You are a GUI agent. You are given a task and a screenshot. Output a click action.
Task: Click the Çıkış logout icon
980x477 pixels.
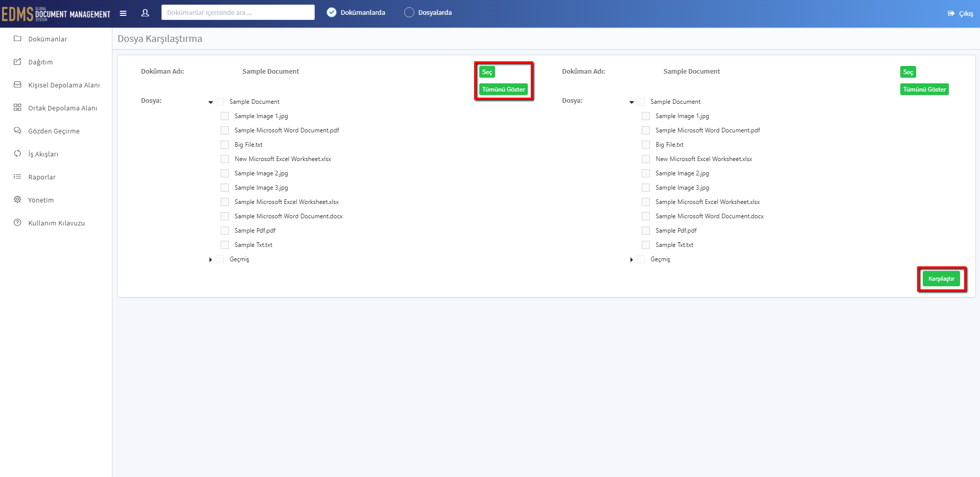951,13
